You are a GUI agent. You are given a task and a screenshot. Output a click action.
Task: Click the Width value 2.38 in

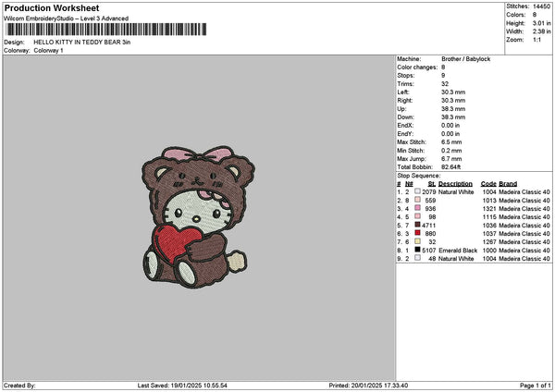point(541,31)
